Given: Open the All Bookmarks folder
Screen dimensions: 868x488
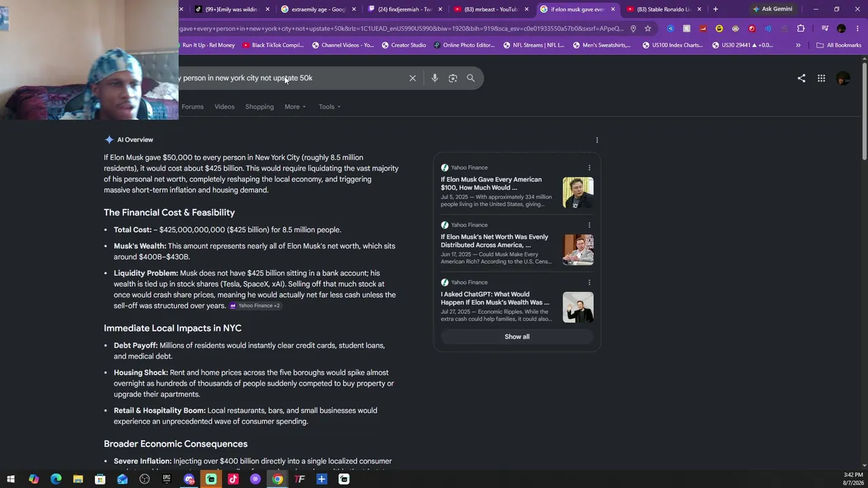Looking at the screenshot, I should [x=839, y=45].
